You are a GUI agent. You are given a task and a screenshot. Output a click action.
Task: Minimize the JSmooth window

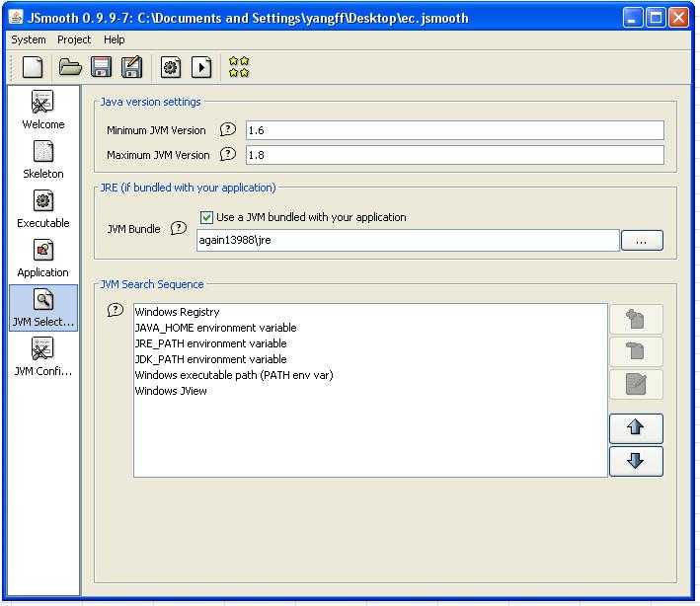pyautogui.click(x=632, y=18)
